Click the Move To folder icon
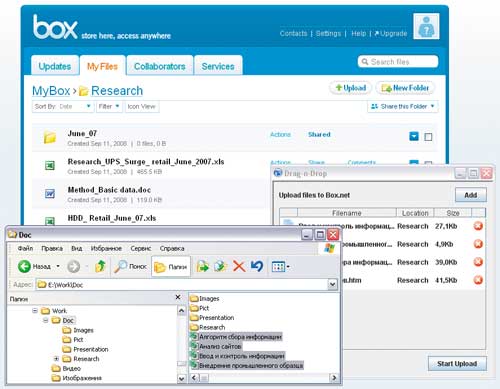The width and height of the screenshot is (500, 389). coord(202,266)
